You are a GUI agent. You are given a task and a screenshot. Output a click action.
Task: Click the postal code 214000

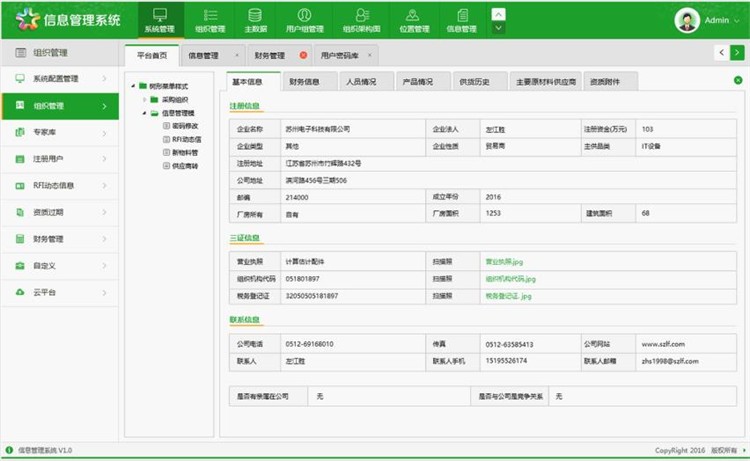(x=297, y=197)
